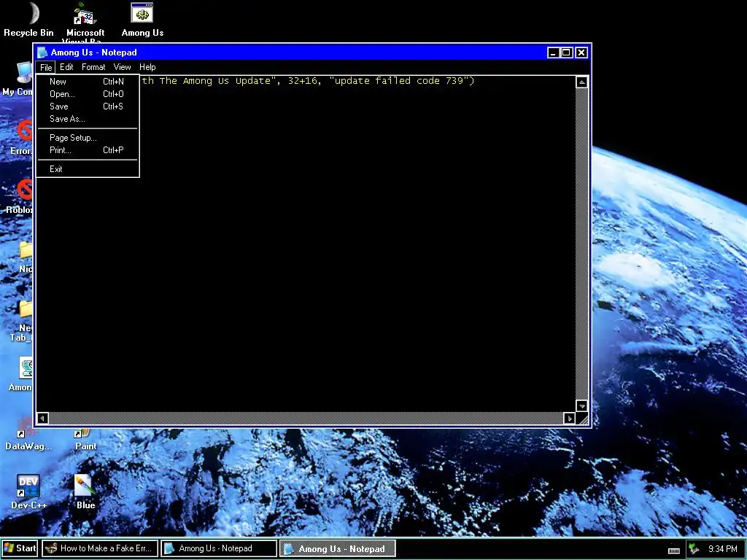The height and width of the screenshot is (560, 747).
Task: Choose Print... from the File menu
Action: 88,150
